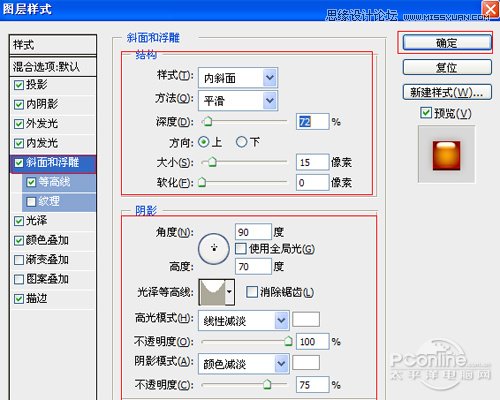Select the 内阴影 style row label
The width and height of the screenshot is (500, 400).
point(42,104)
